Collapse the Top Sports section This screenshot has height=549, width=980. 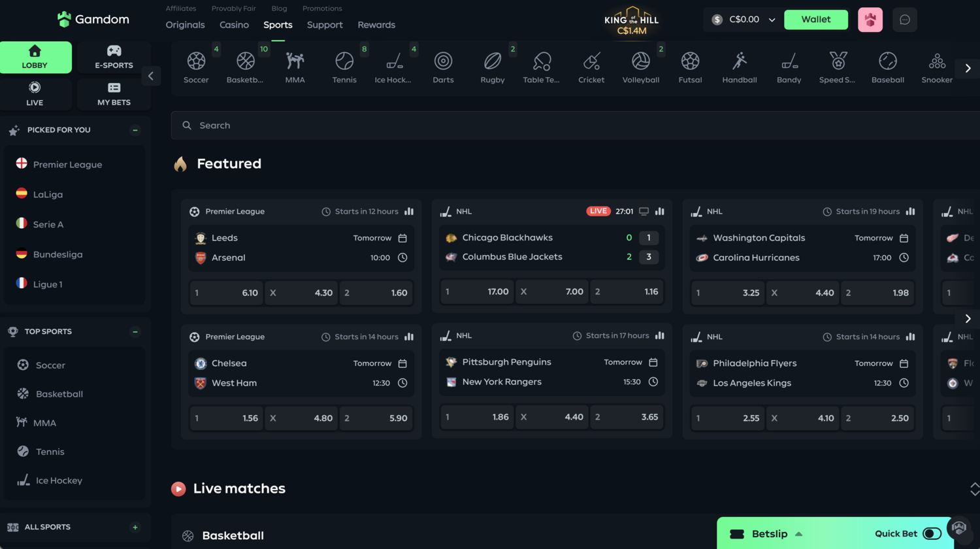coord(135,331)
